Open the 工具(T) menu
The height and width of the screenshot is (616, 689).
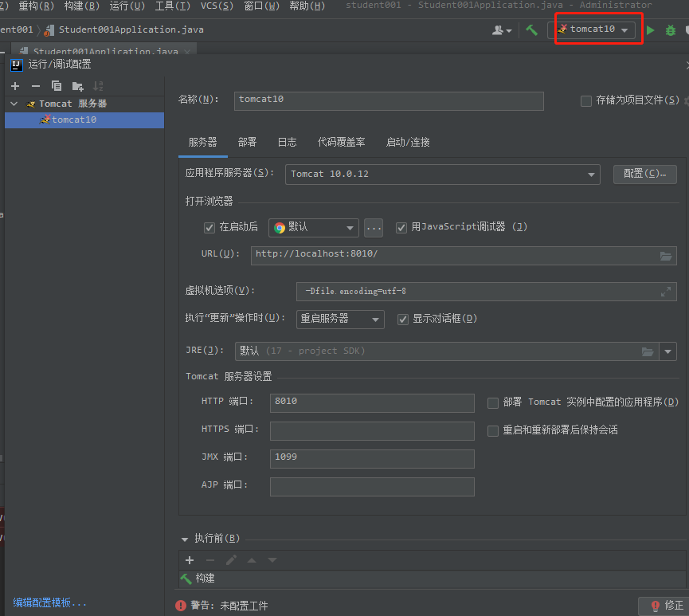173,6
